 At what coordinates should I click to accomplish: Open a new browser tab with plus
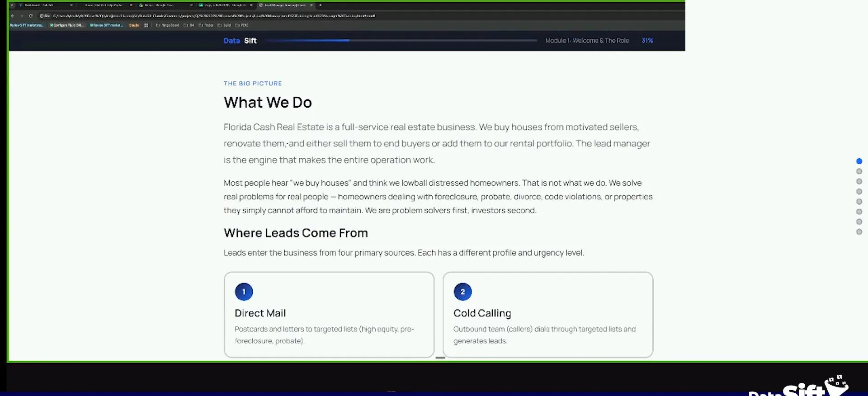321,5
